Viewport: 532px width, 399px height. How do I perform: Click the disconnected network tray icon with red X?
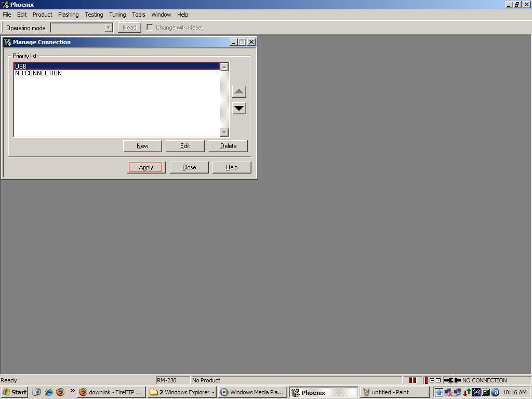pos(448,393)
